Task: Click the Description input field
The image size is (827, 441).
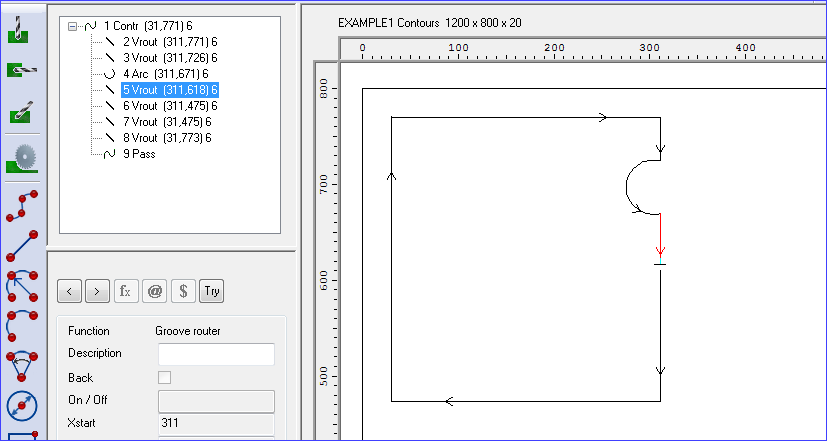Action: [216, 354]
